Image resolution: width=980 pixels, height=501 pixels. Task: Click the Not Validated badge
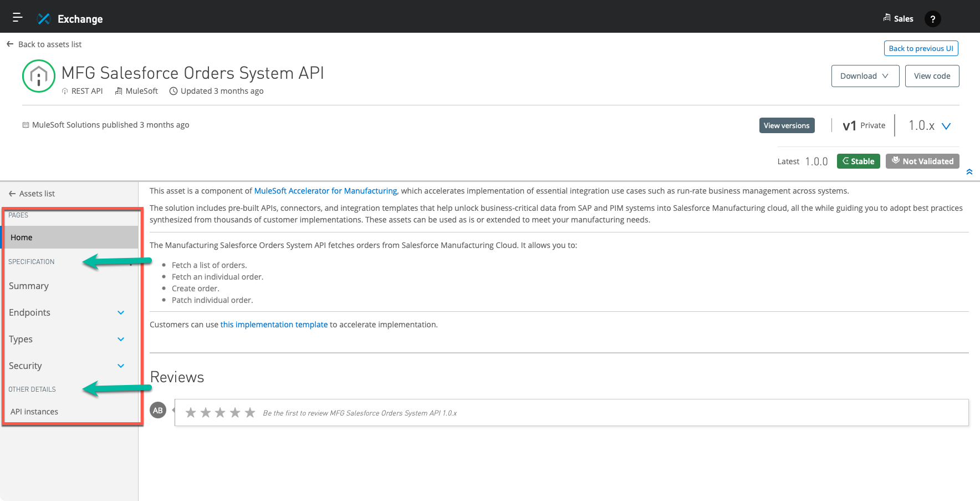pyautogui.click(x=922, y=161)
